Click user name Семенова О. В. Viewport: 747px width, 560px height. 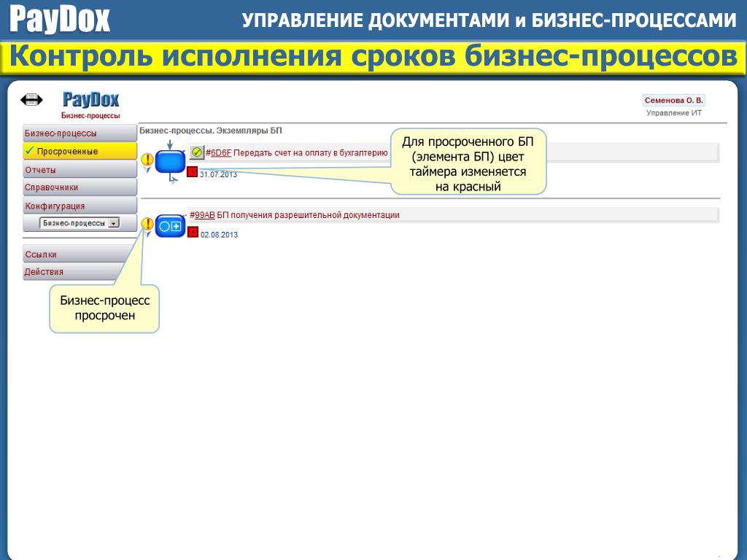[x=673, y=101]
